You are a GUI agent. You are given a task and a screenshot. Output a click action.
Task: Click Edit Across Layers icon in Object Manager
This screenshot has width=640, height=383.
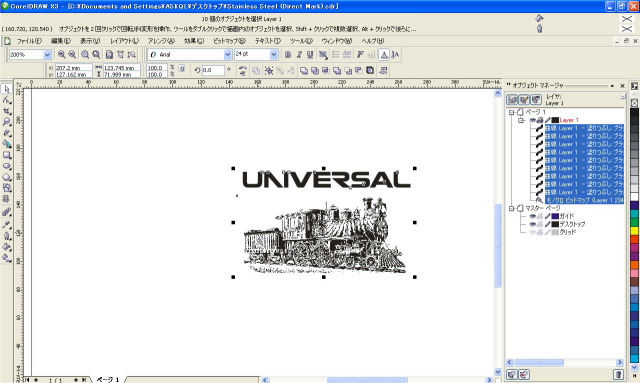tap(524, 99)
